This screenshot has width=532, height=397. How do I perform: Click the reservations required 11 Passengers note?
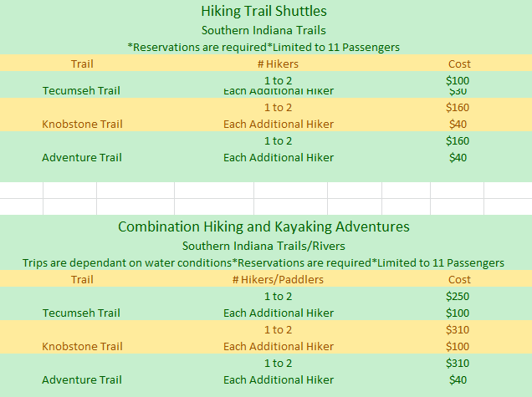263,48
